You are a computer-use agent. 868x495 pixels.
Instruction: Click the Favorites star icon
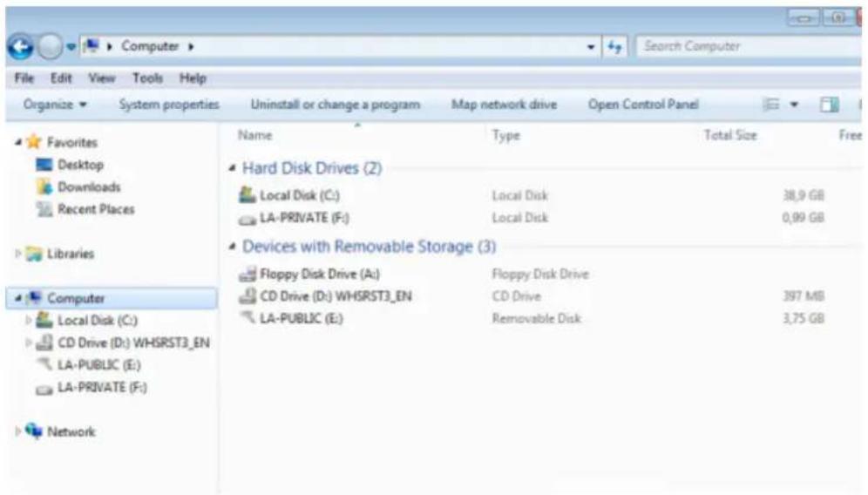point(34,142)
